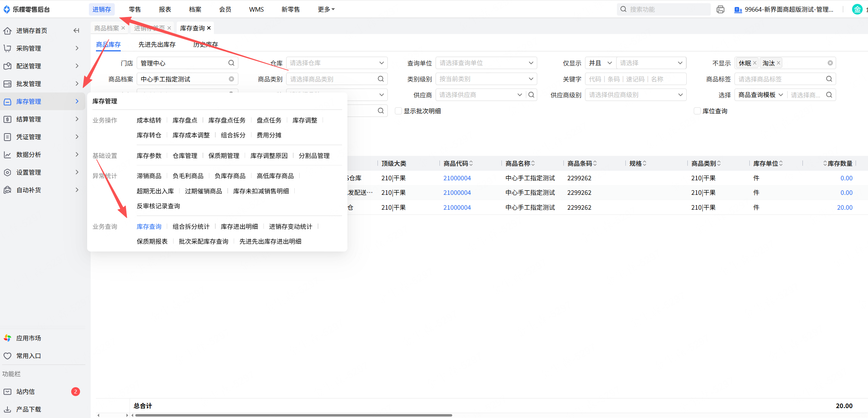Clear the 商品档案 field with the X icon
The width and height of the screenshot is (868, 418).
231,79
